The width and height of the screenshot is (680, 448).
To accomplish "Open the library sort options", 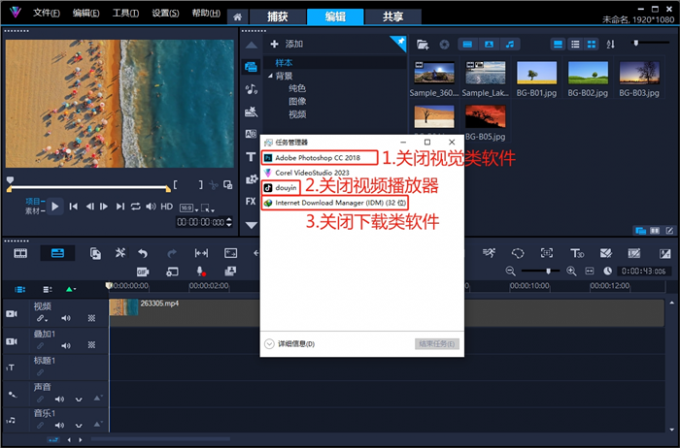I will [611, 44].
